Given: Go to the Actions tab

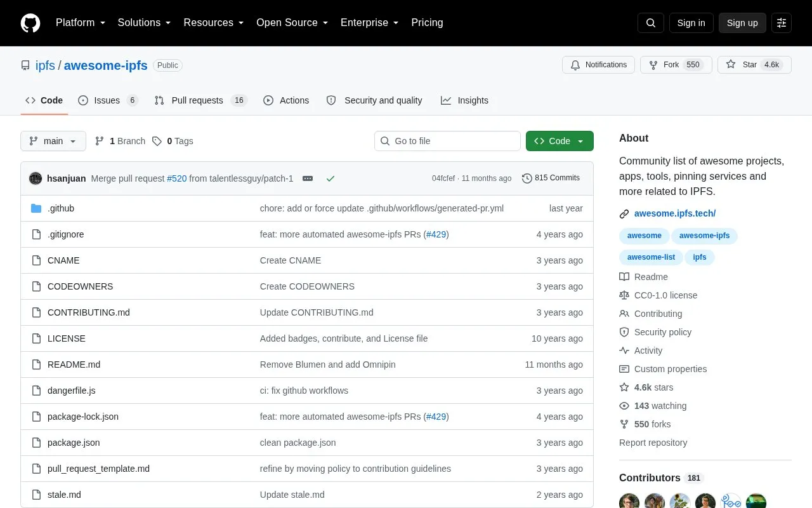Looking at the screenshot, I should tap(286, 100).
